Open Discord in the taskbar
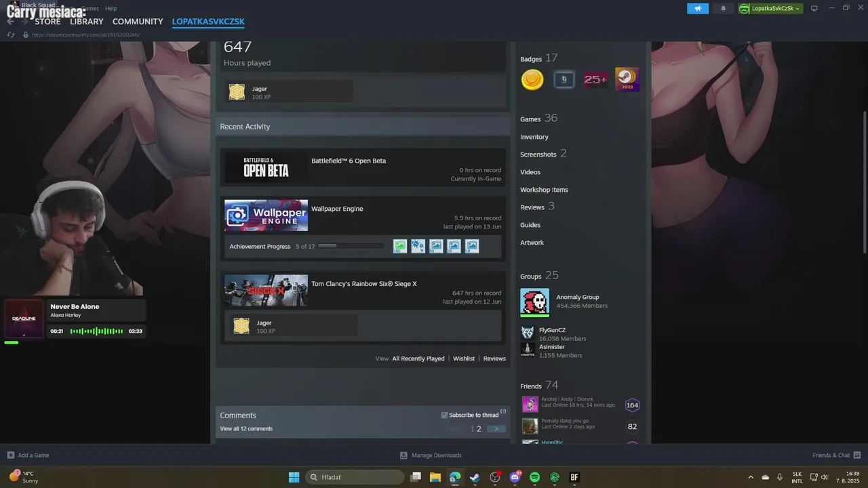The width and height of the screenshot is (868, 488). [515, 477]
